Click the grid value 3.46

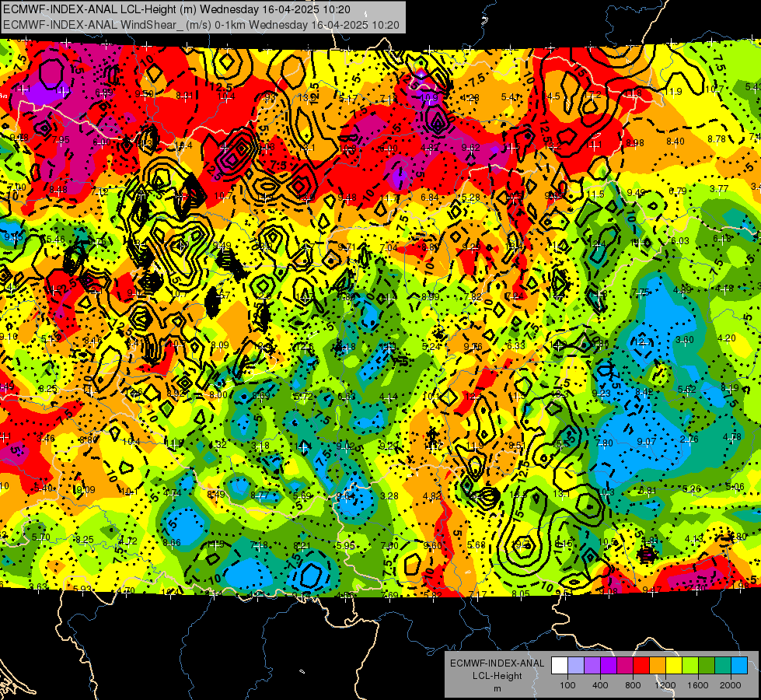click(46, 439)
